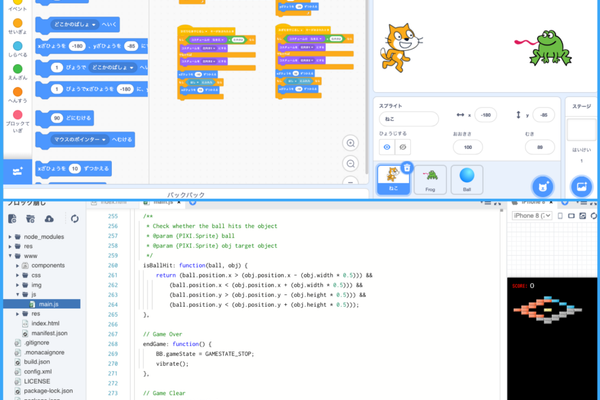Open the add backdrop image button
This screenshot has width=600, height=400.
click(x=582, y=187)
